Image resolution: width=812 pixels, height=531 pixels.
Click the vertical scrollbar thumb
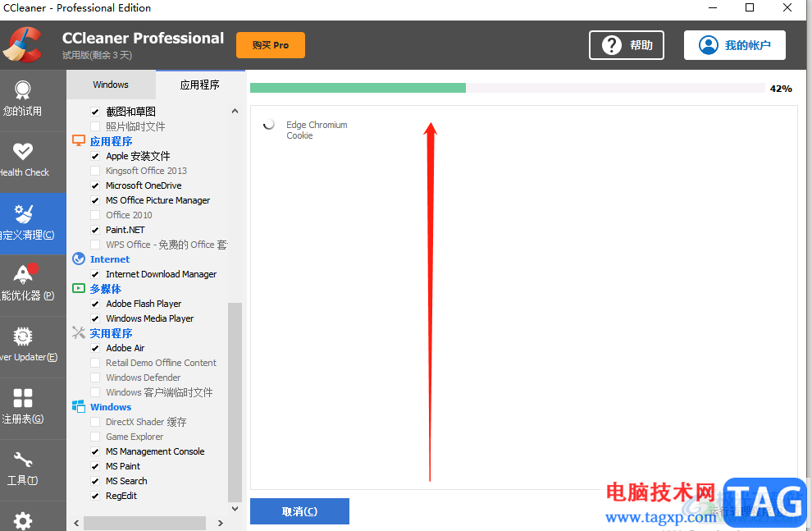click(x=235, y=402)
